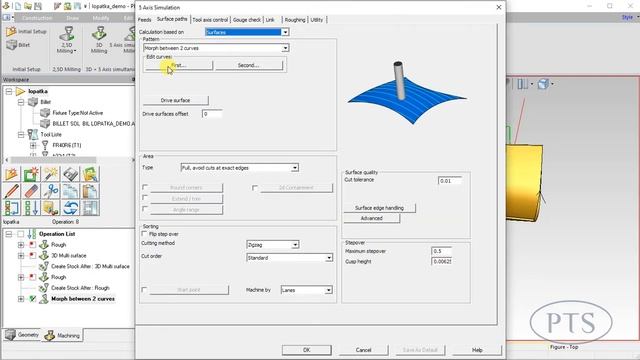Switch to the Utility tab
Viewport: 640px width, 360px height.
click(317, 20)
